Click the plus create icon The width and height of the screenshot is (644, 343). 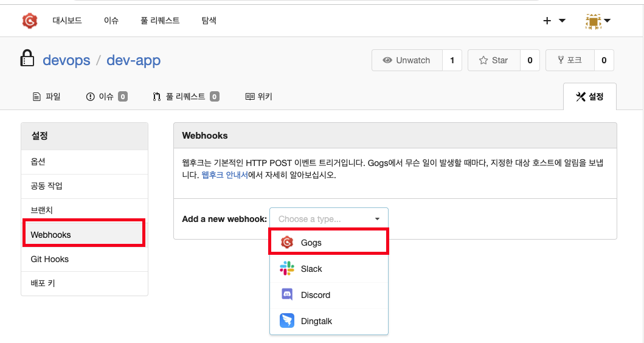(547, 21)
